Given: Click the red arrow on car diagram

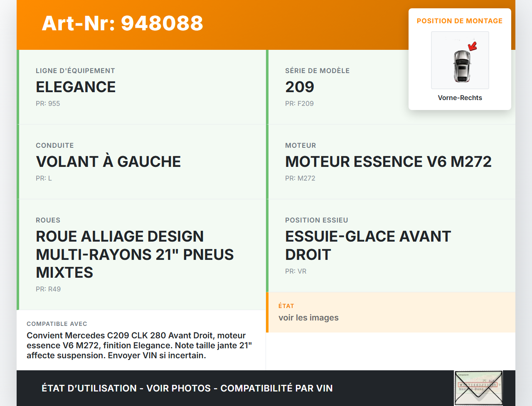Looking at the screenshot, I should click(x=473, y=46).
